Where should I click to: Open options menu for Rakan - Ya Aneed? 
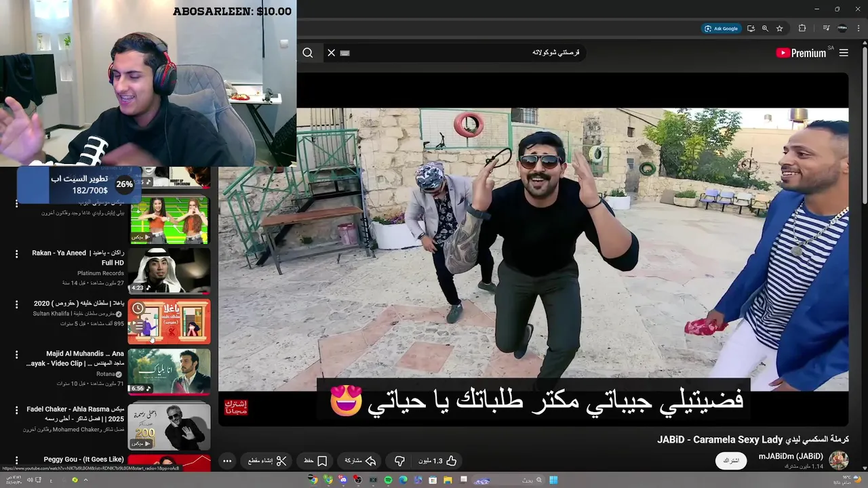(16, 254)
